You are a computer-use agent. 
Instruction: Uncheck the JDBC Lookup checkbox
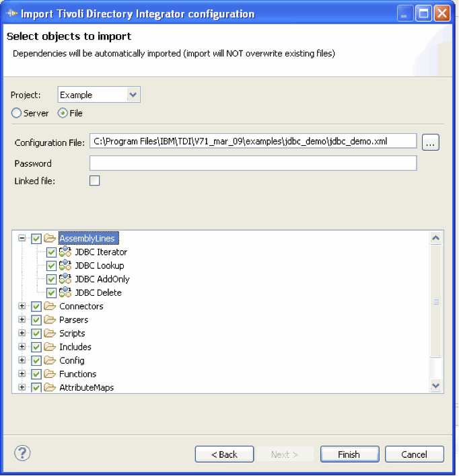[51, 266]
